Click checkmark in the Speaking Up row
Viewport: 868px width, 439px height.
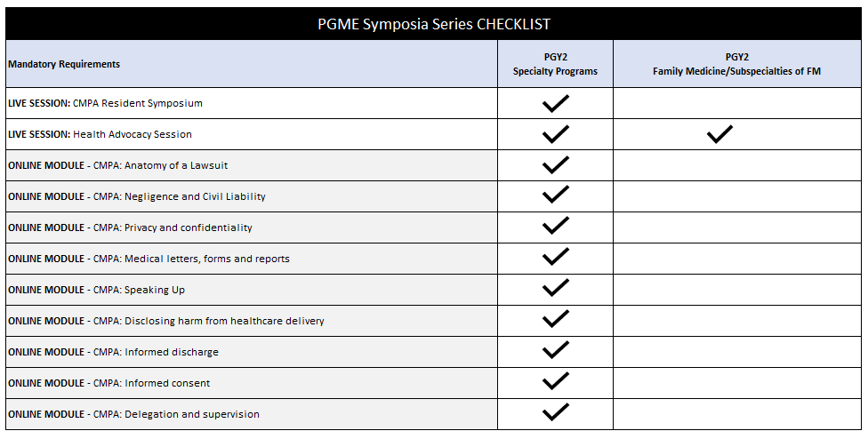point(555,290)
